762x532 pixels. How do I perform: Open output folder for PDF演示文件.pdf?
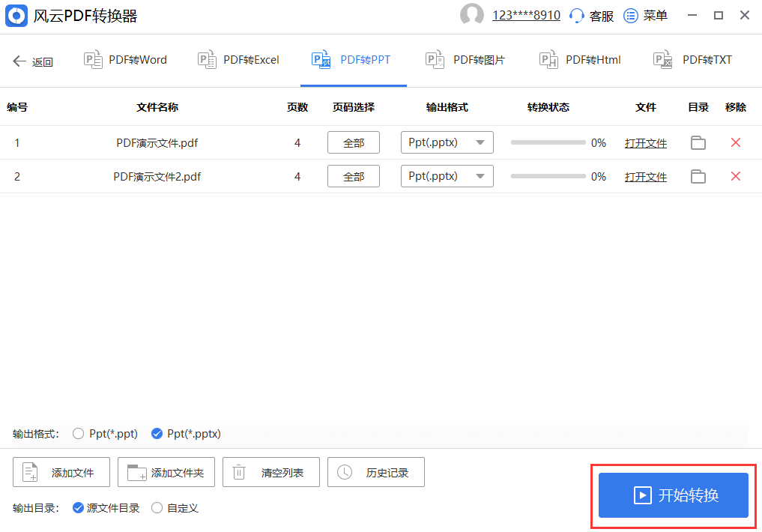[x=698, y=143]
